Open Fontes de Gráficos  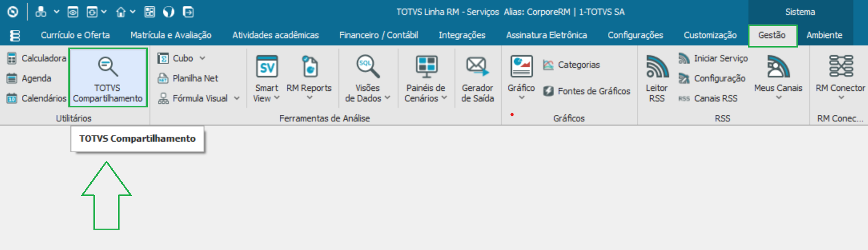587,91
